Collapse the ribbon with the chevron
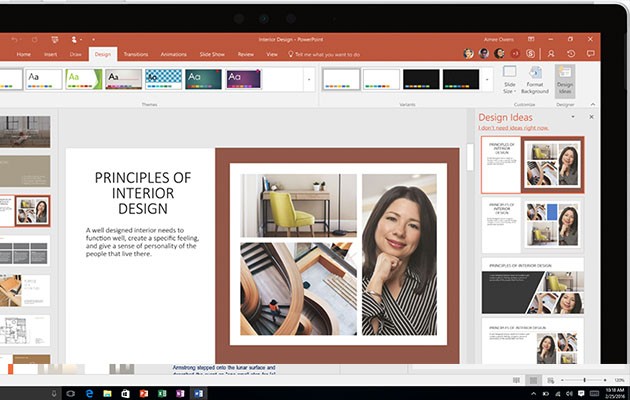 click(593, 104)
